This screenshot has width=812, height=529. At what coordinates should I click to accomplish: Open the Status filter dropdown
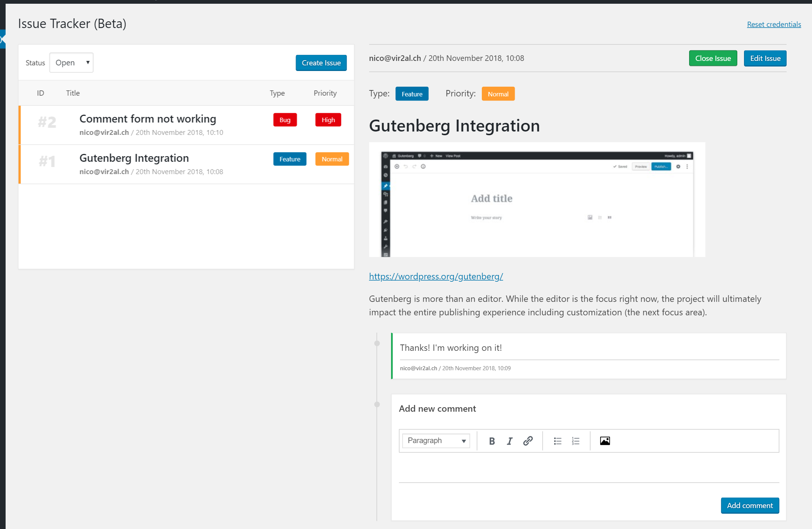click(x=71, y=63)
